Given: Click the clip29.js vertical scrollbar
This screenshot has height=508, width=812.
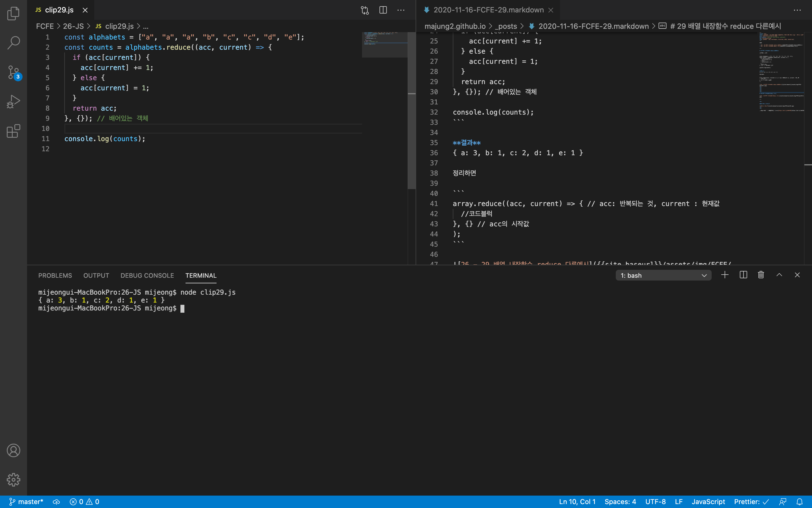Looking at the screenshot, I should (412, 111).
